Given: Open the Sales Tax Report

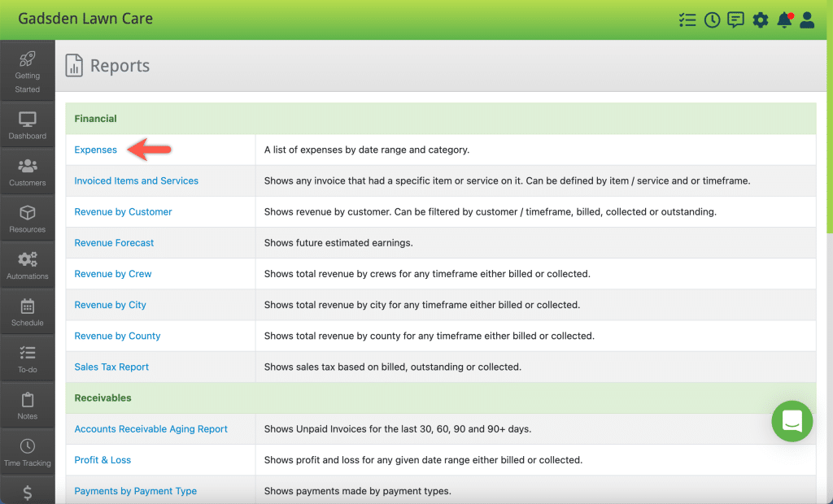Looking at the screenshot, I should 111,367.
